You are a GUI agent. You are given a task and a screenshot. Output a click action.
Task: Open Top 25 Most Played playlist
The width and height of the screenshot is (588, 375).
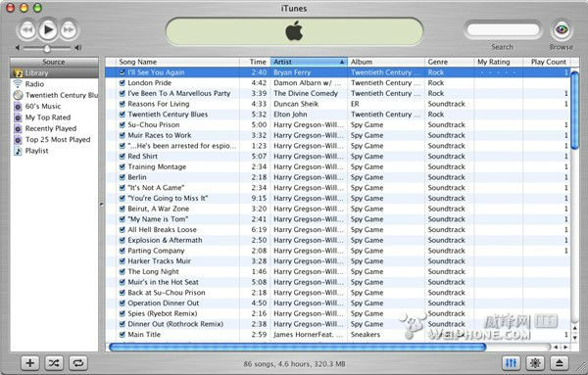point(54,140)
